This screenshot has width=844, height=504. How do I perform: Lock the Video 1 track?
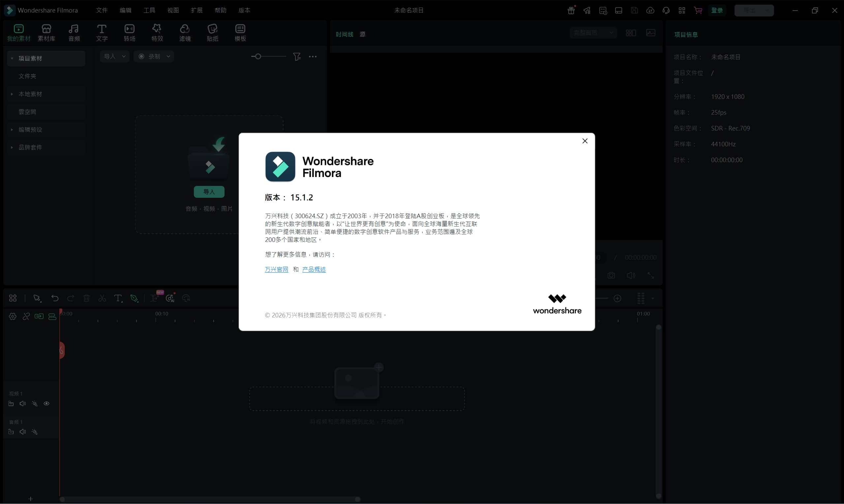(x=11, y=403)
